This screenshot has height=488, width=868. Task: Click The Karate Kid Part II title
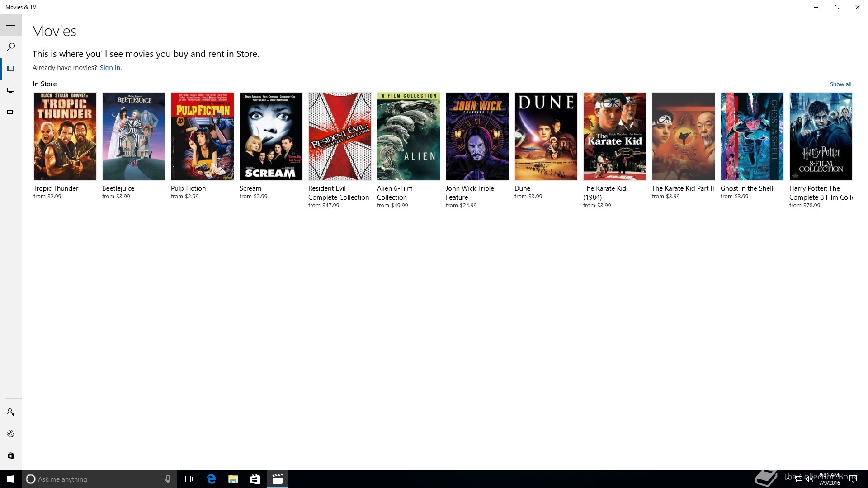(683, 188)
